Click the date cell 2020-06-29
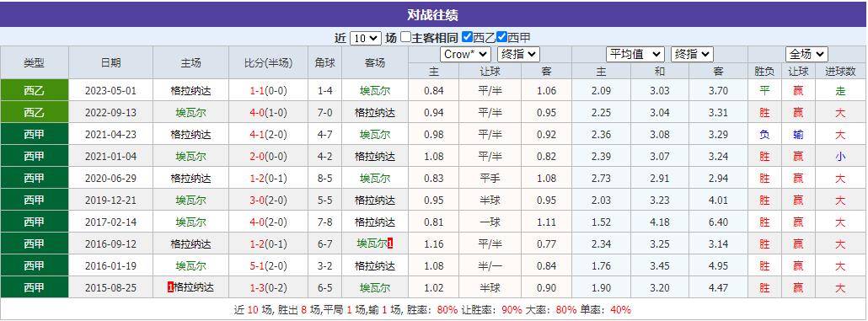 pos(110,179)
